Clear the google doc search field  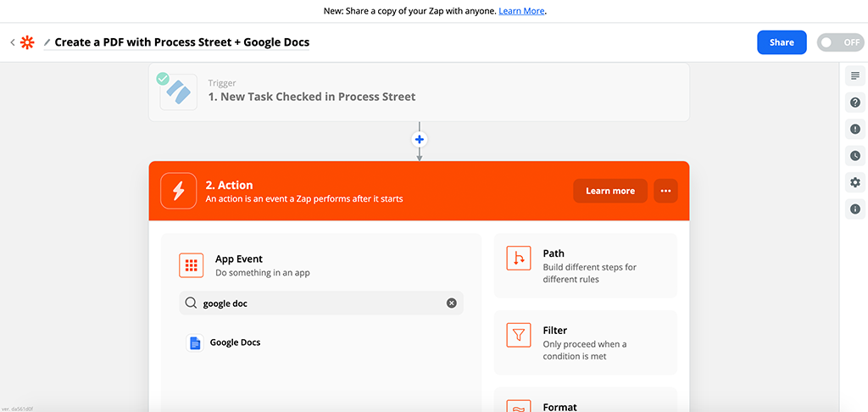click(x=452, y=303)
